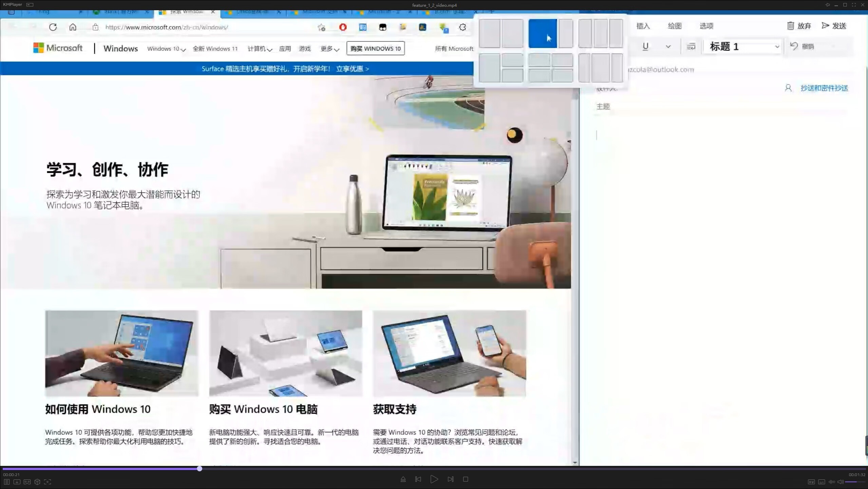868x489 pixels.
Task: Toggle the HW acceleration indicator
Action: pos(811,482)
